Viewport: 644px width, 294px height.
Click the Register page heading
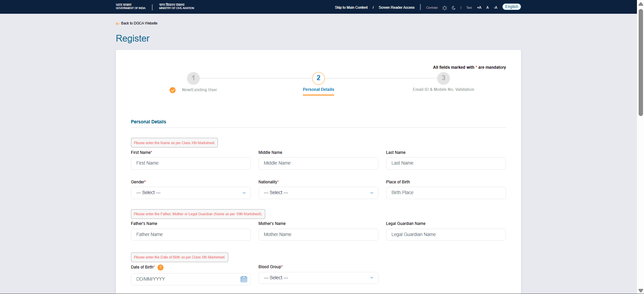click(133, 39)
